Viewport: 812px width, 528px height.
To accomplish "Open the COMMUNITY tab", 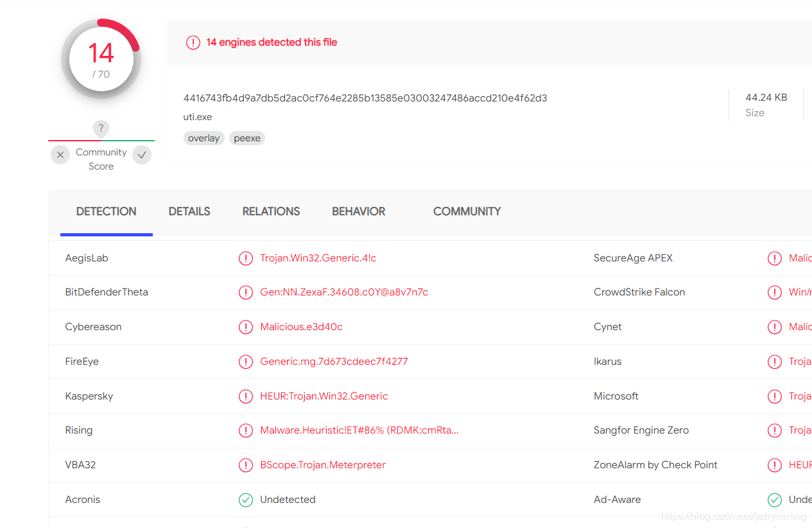I will click(467, 211).
